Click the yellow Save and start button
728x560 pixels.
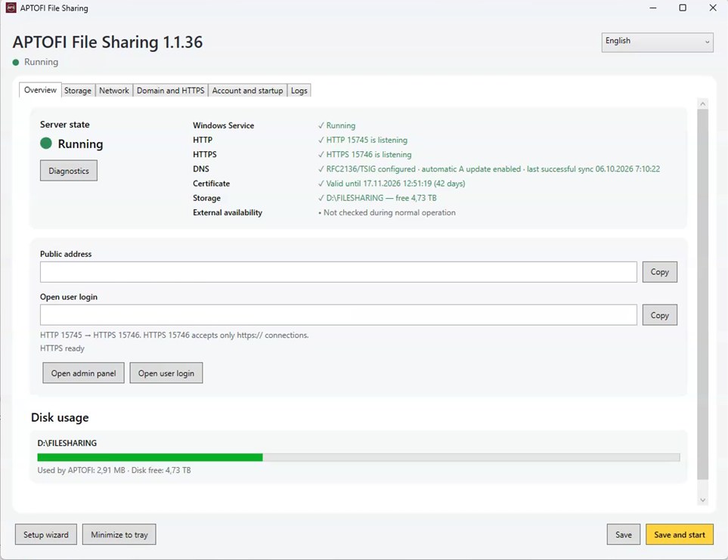pos(680,534)
